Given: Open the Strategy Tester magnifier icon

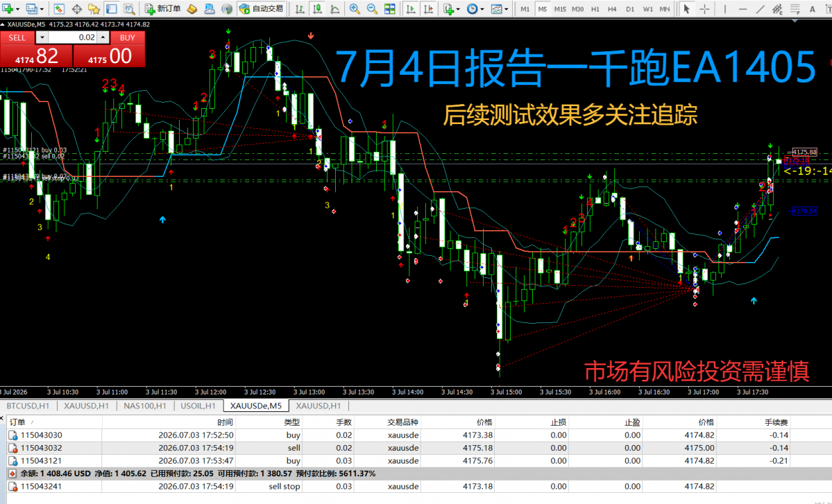Looking at the screenshot, I should point(129,8).
